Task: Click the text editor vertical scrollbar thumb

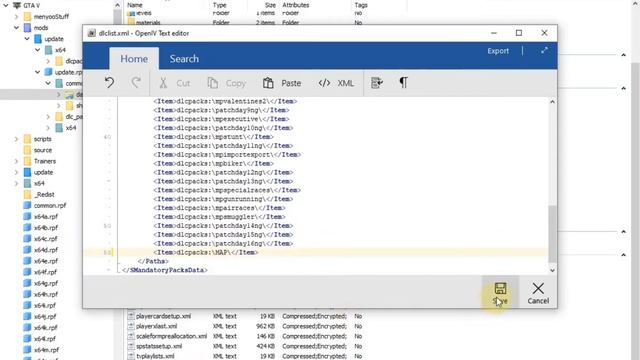Action: [552, 233]
